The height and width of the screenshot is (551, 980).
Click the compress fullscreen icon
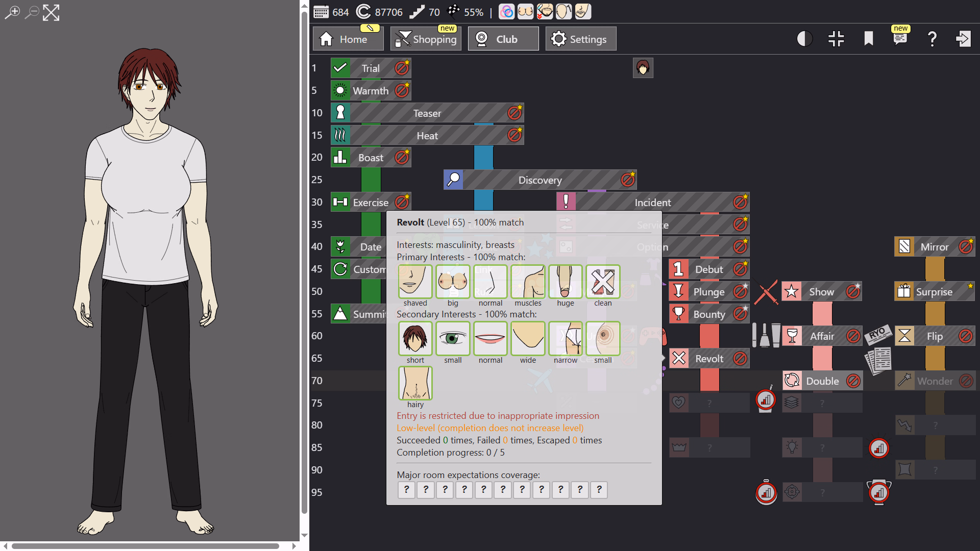click(x=836, y=39)
